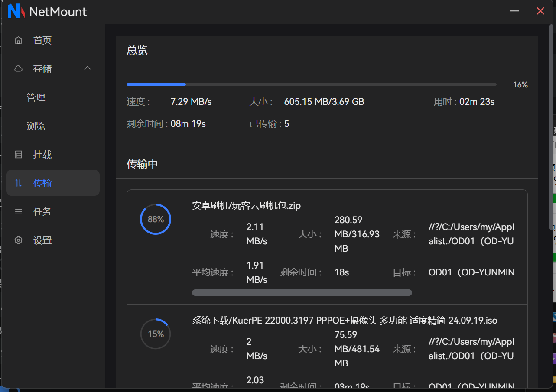This screenshot has width=556, height=392.
Task: Click the 18s remaining time value
Action: coord(342,272)
